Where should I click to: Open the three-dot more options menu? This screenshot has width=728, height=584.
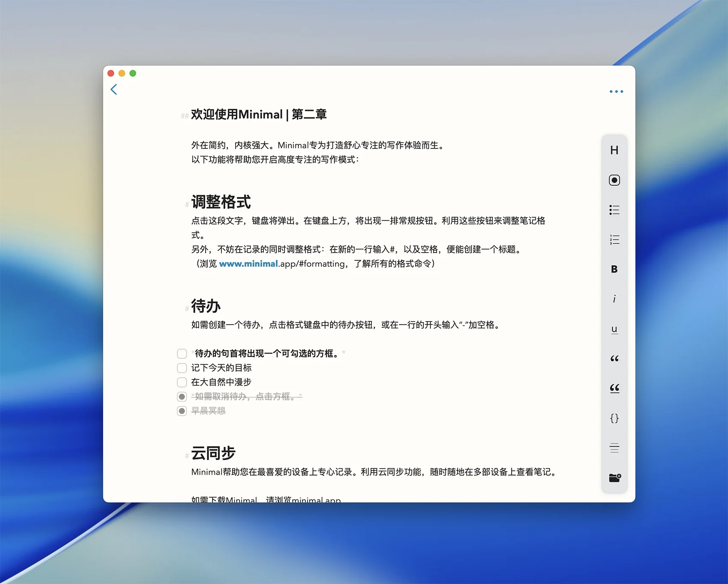pyautogui.click(x=616, y=92)
